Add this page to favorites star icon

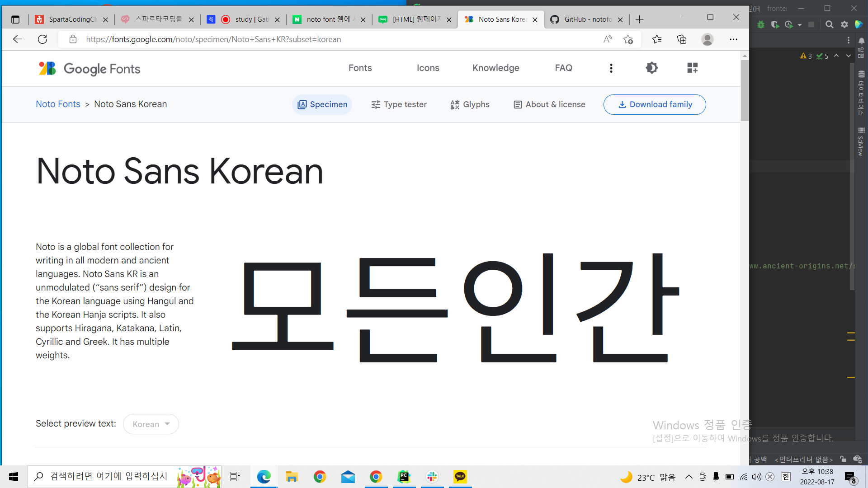(628, 39)
